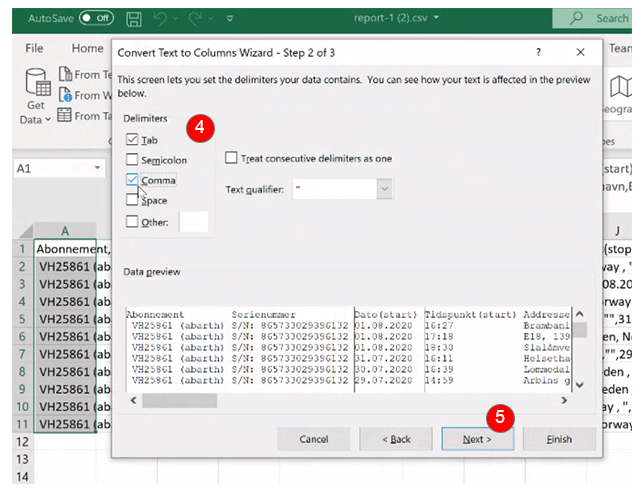This screenshot has height=493, width=643.
Task: Click the Undo arrow icon
Action: (160, 18)
